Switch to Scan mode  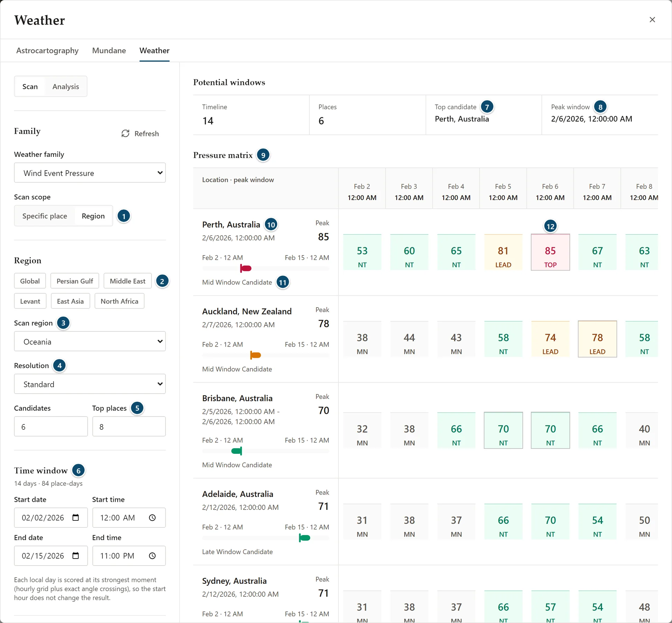pos(30,86)
